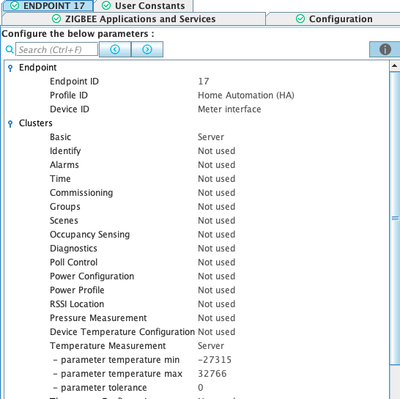Click green check beside ZIGBEE Applications and Services
This screenshot has height=399, width=400.
point(57,19)
